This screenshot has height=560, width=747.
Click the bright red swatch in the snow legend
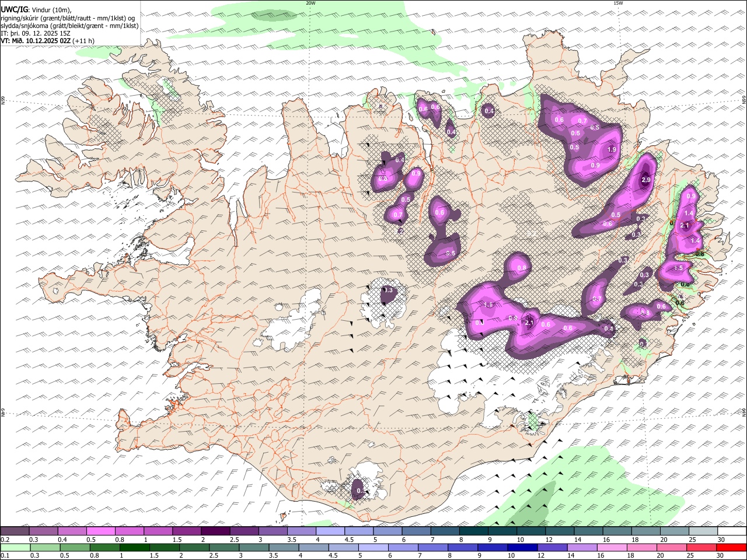click(x=731, y=547)
